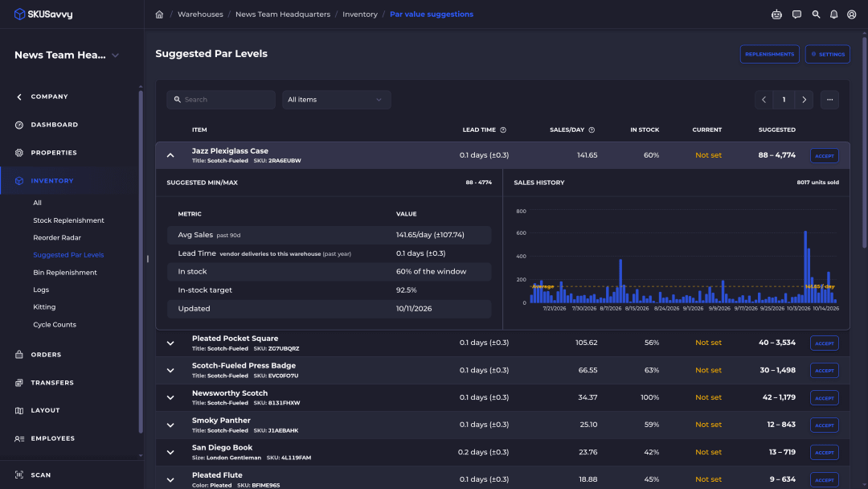Click the Replenishments button
Viewport: 868px width, 489px height.
tap(769, 54)
